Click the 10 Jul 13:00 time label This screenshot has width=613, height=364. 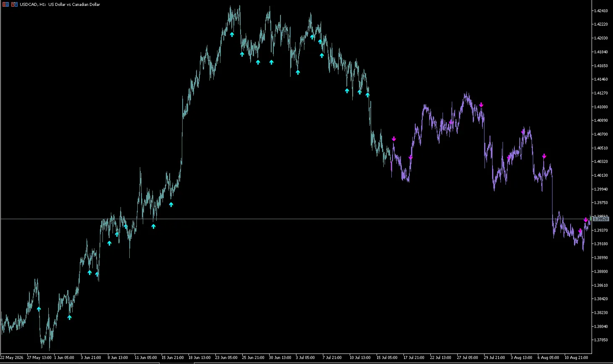pos(360,358)
